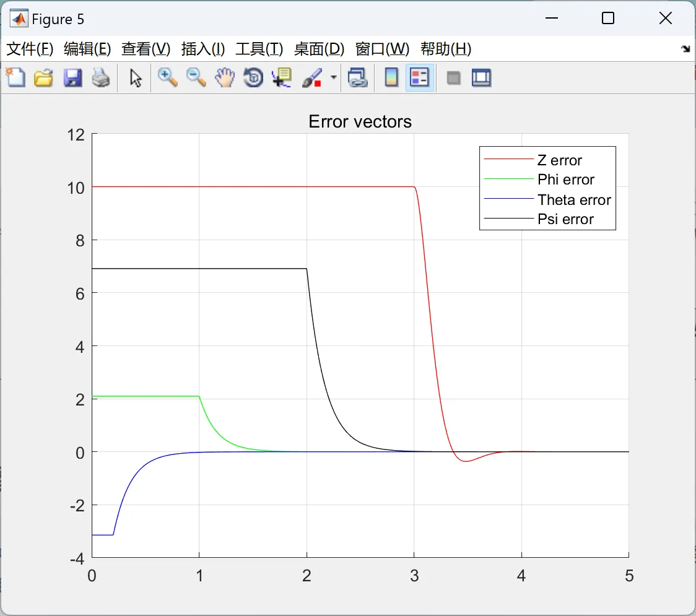696x616 pixels.
Task: Close the Figure 5 window
Action: 666,18
